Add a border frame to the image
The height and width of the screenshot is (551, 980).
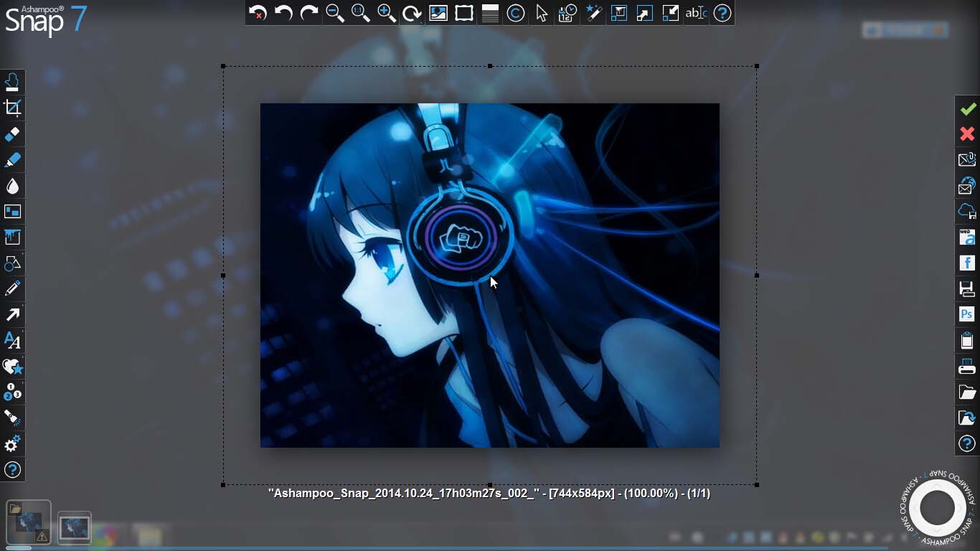(464, 13)
